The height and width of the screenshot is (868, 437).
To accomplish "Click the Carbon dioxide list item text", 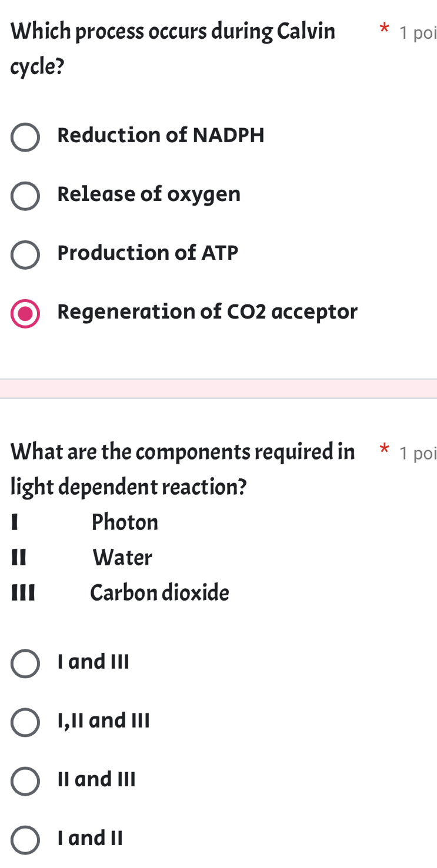I will click(x=159, y=592).
